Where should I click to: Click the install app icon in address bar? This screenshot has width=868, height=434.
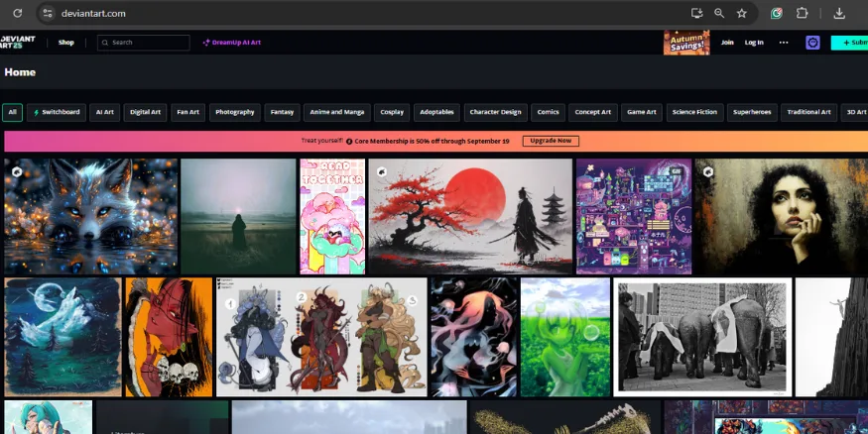pos(697,13)
